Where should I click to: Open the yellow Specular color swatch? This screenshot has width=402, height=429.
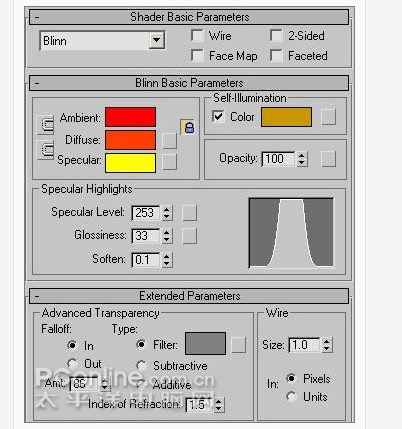(130, 163)
